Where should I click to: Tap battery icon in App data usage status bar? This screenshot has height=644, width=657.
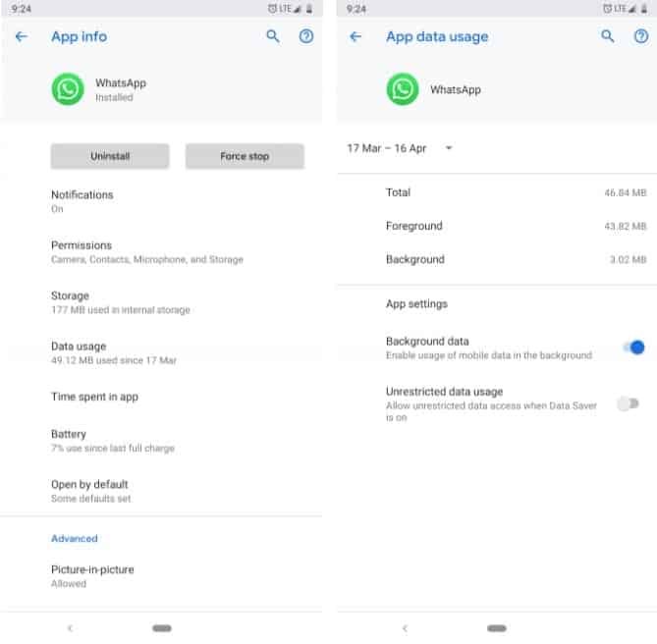point(644,9)
